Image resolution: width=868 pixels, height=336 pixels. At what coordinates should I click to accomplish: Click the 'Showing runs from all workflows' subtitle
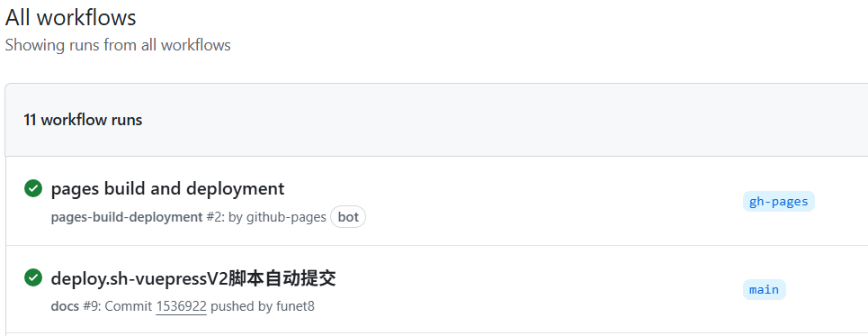(118, 45)
